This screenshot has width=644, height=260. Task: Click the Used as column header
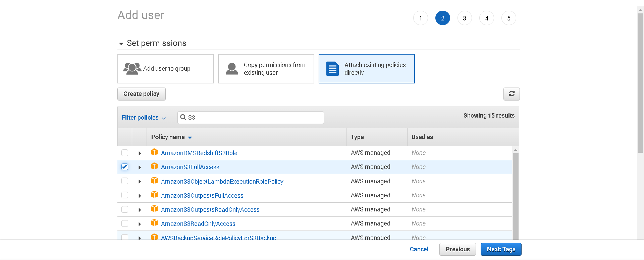(463, 137)
